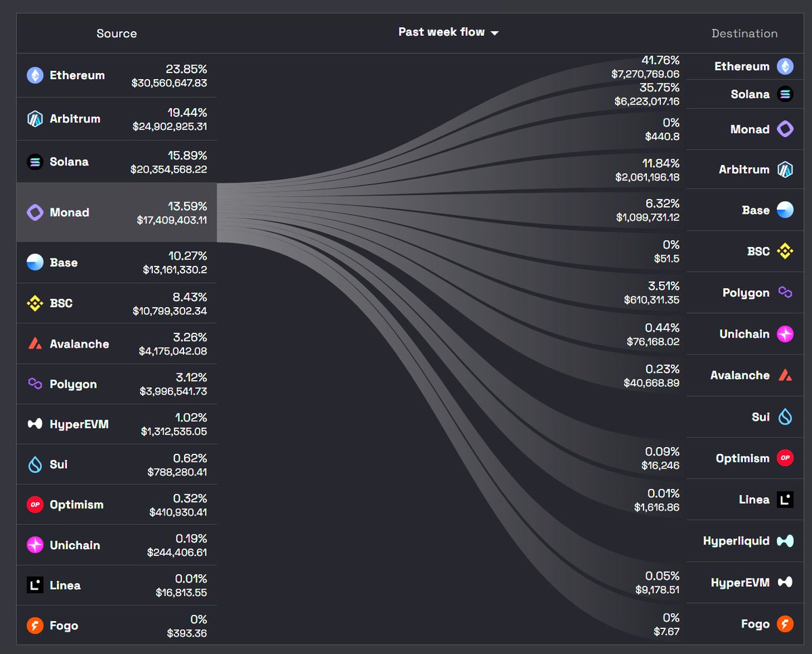Click the Destination column header
Screen dimensions: 812x654
(x=744, y=33)
